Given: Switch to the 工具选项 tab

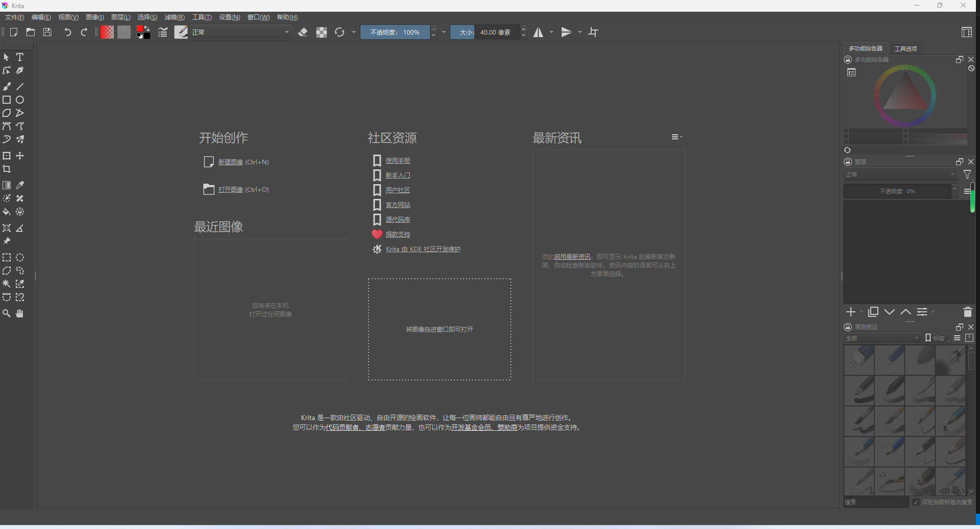Looking at the screenshot, I should (905, 49).
